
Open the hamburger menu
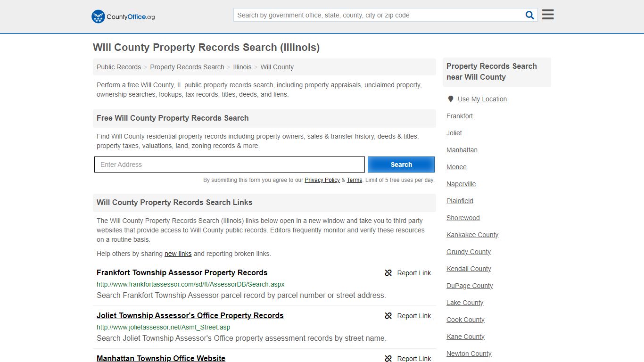[x=548, y=15]
